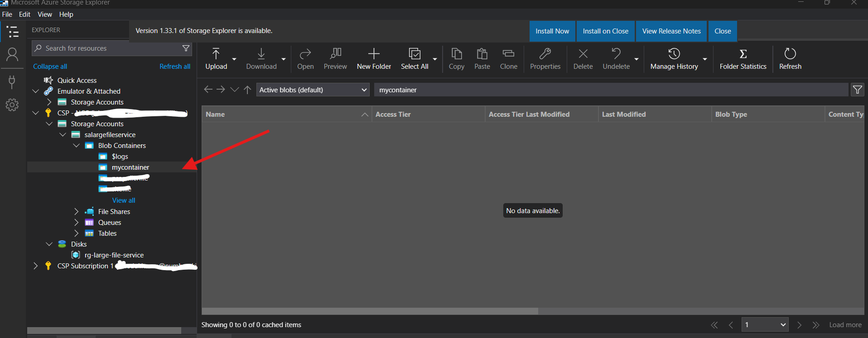The width and height of the screenshot is (868, 338).
Task: Collapse Disks node
Action: pos(49,244)
